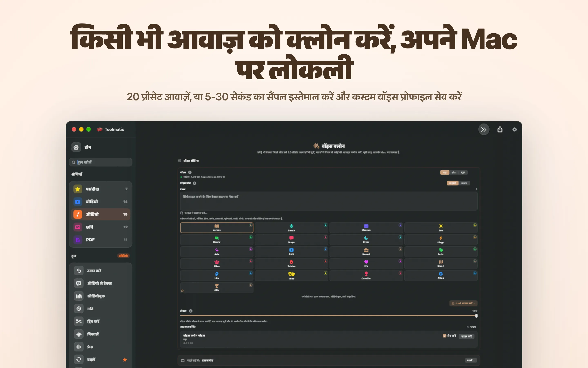Click the .tmf आयात करें button
Screen dimensions: 588x368
463,303
